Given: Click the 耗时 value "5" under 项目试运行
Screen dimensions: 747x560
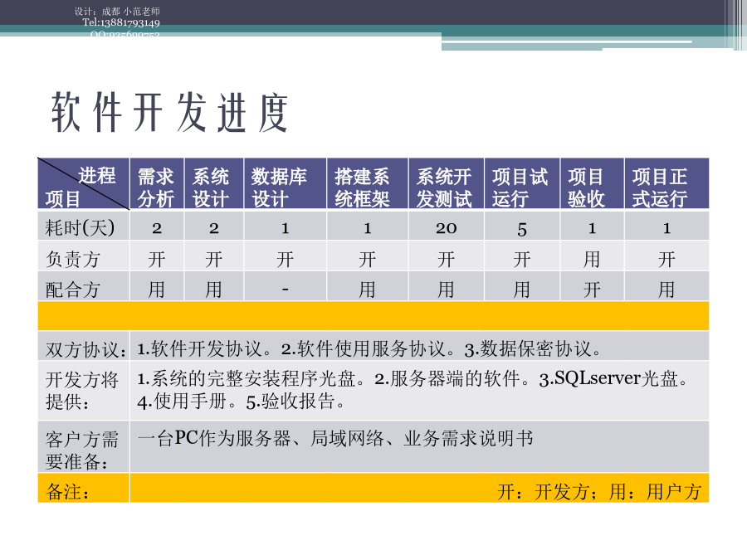Looking at the screenshot, I should click(x=522, y=230).
